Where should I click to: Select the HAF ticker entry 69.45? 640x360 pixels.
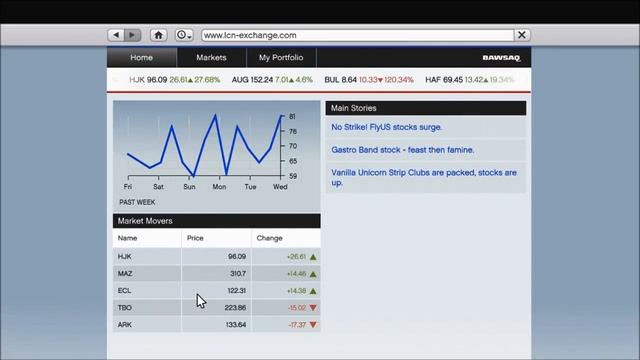pos(469,80)
